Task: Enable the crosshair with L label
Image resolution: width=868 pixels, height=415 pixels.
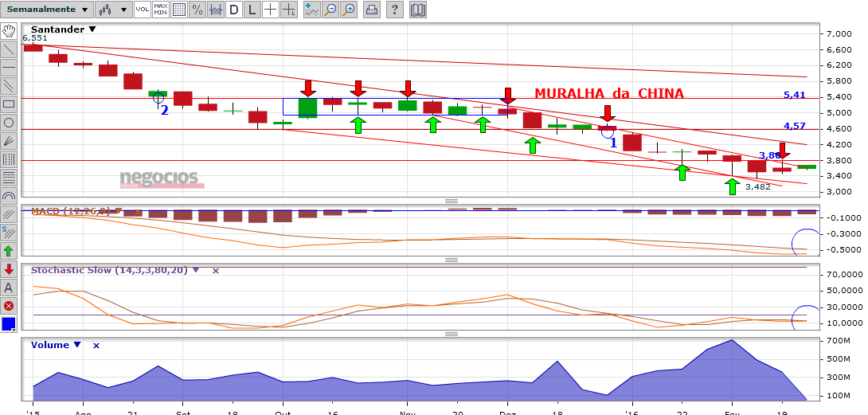Action: tap(288, 10)
